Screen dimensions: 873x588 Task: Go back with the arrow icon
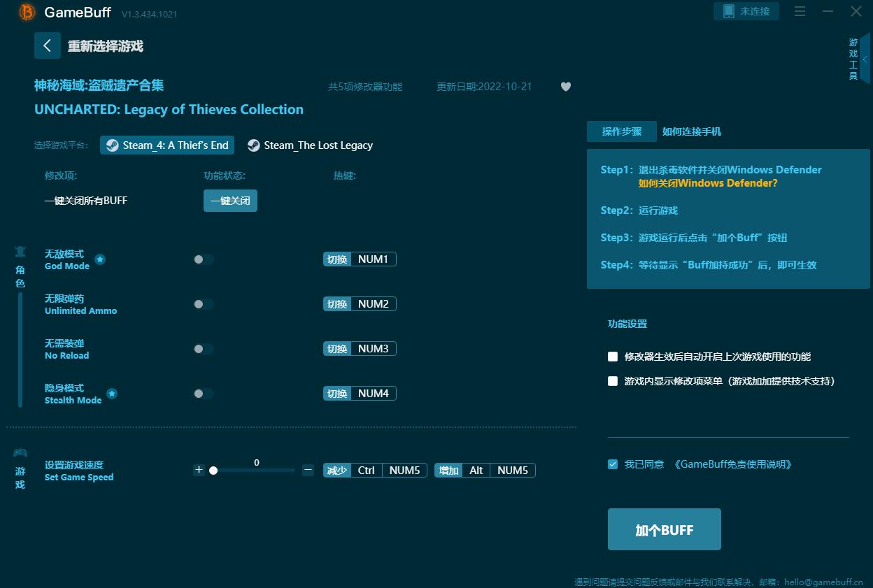pos(48,45)
